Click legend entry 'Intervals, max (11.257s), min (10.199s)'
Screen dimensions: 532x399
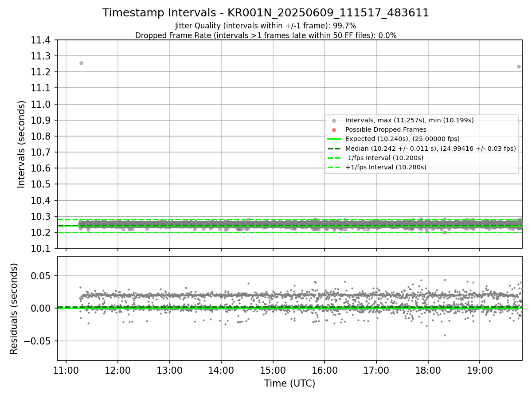click(409, 120)
